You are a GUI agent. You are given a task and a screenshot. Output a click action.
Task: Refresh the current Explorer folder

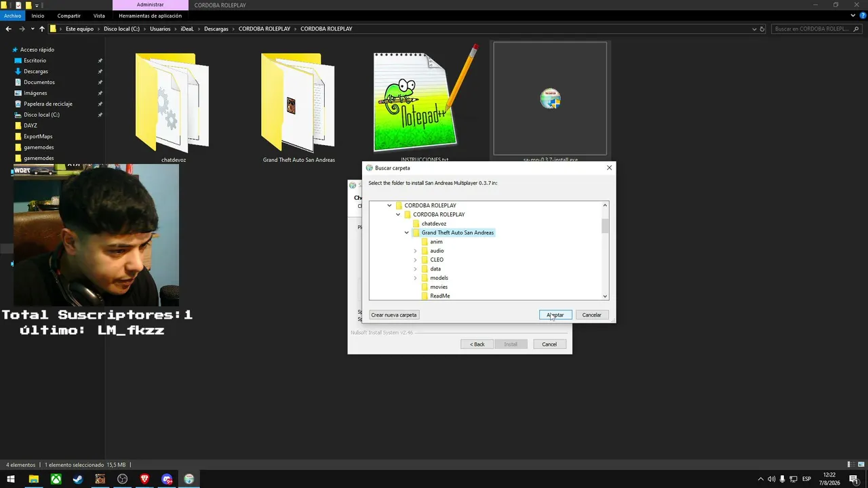coord(762,29)
